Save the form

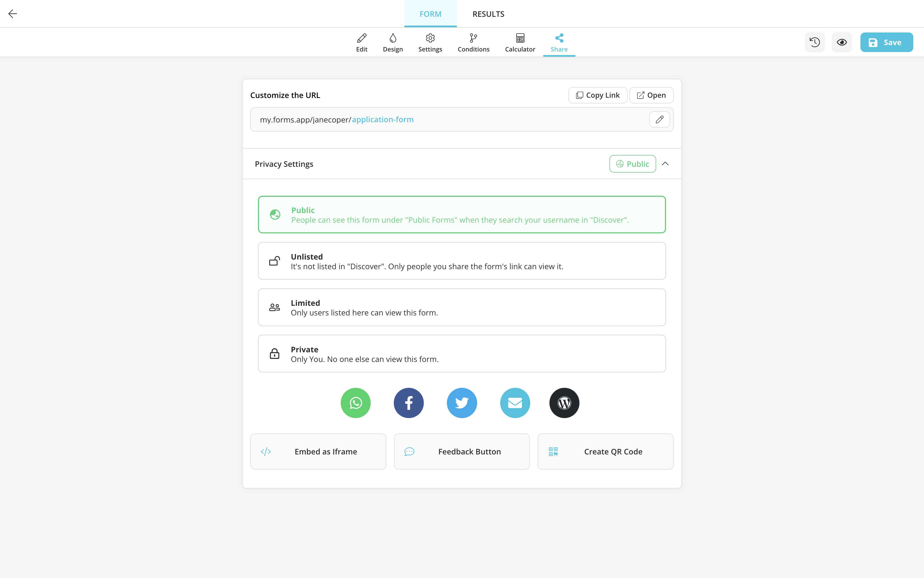click(887, 42)
